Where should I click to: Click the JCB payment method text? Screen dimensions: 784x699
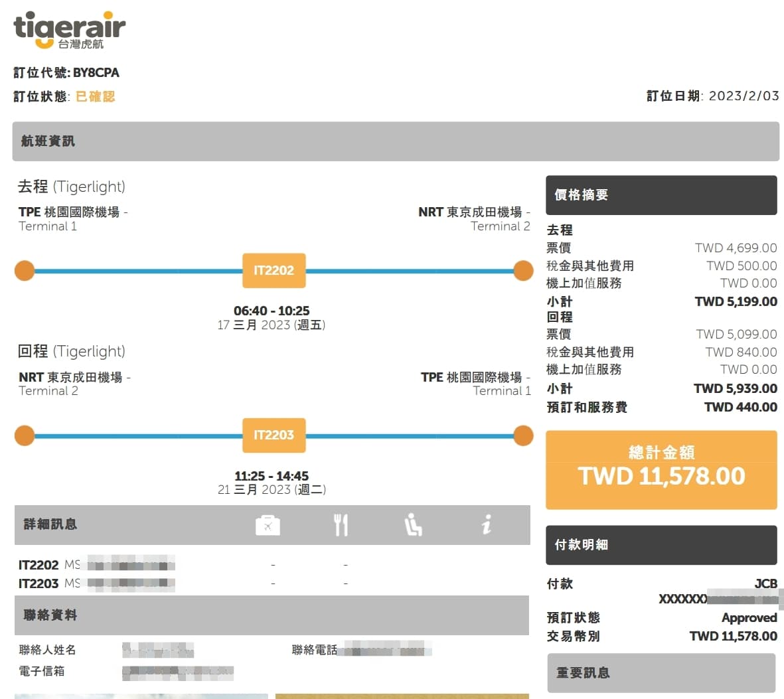click(765, 583)
